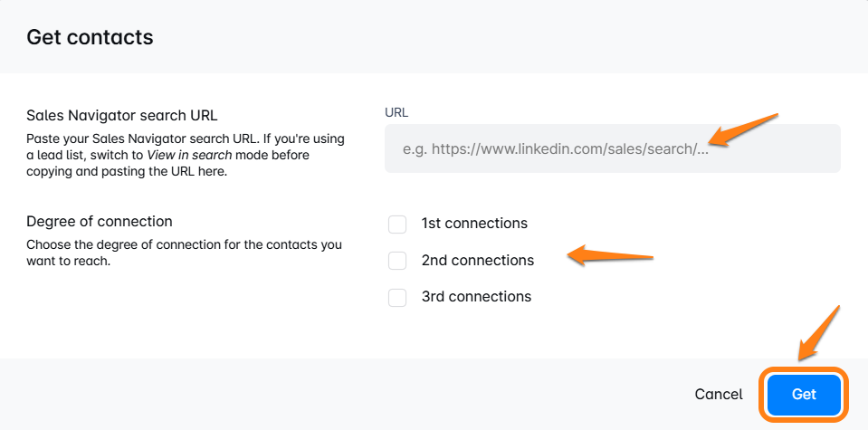Click the placeholder text "e.g. https://www.linkedin.com/sales/search/..."

tap(548, 149)
